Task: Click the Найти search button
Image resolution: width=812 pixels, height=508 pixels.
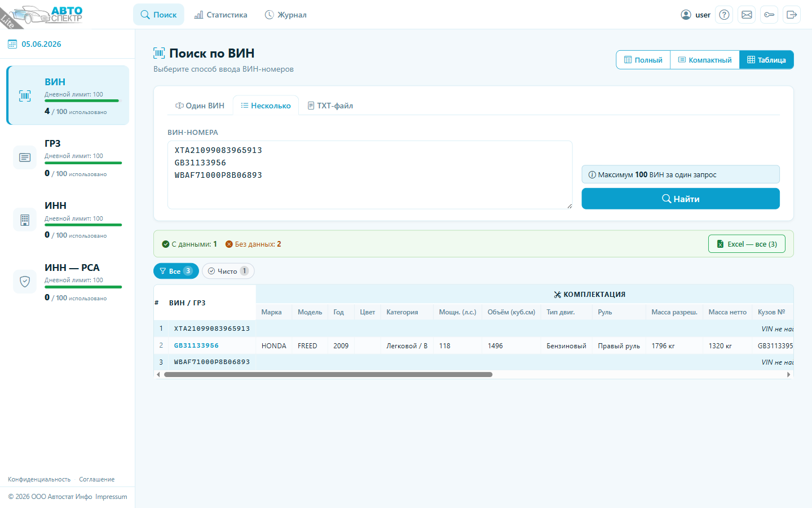Action: (x=681, y=199)
